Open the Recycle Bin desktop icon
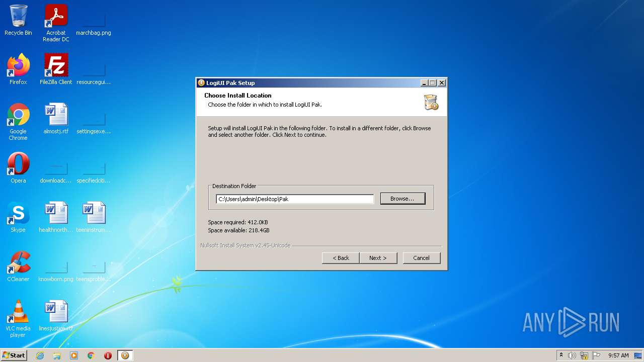This screenshot has width=644, height=362. (18, 21)
